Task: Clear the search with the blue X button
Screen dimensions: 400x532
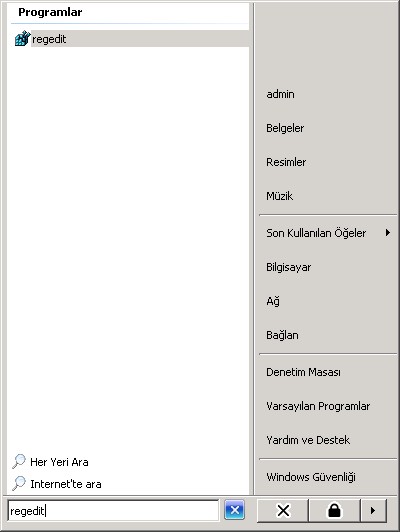Action: click(234, 510)
